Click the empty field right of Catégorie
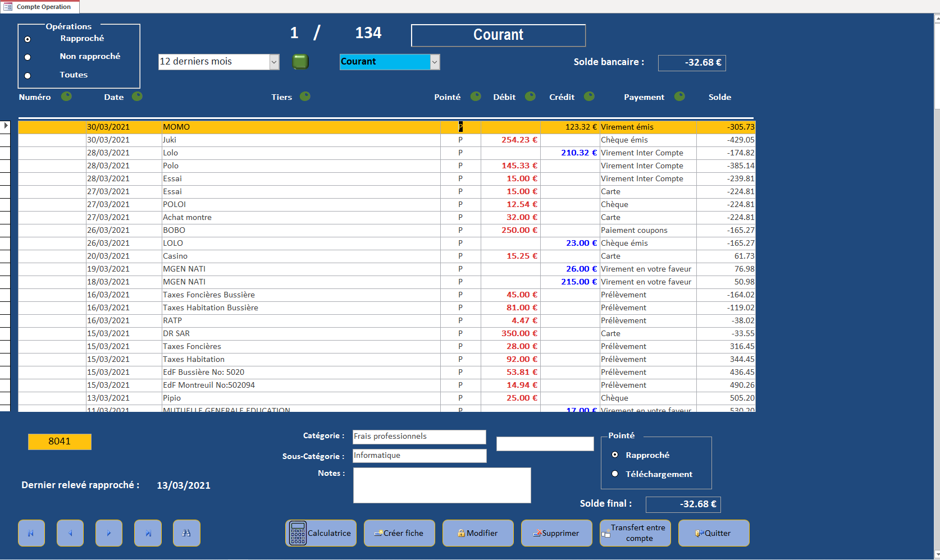 tap(545, 444)
